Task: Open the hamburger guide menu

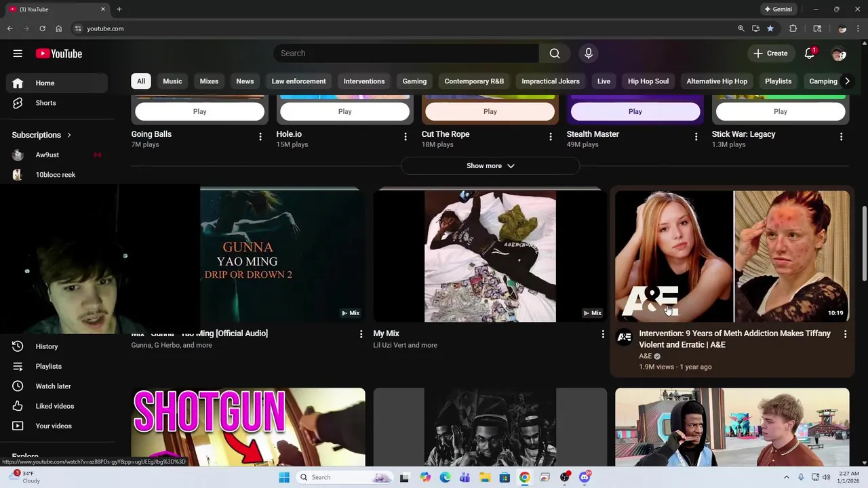Action: pos(18,54)
